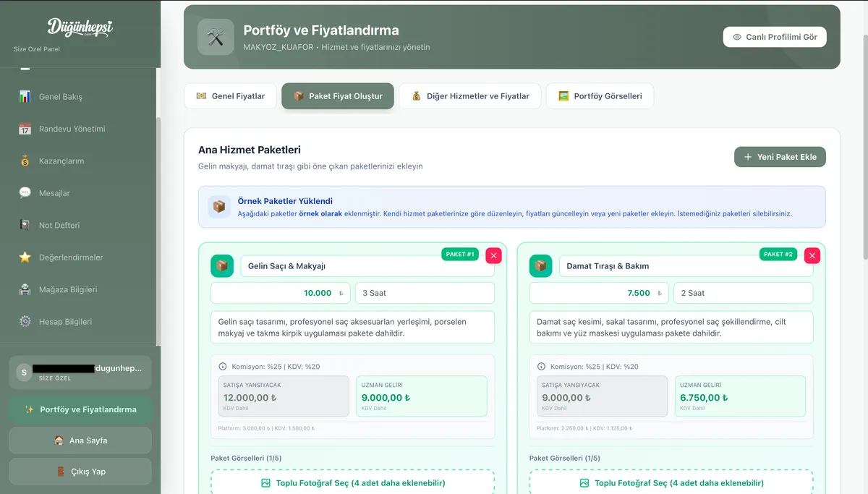Click the Hesap Bilgileri gear icon
The height and width of the screenshot is (494, 868).
coord(25,321)
